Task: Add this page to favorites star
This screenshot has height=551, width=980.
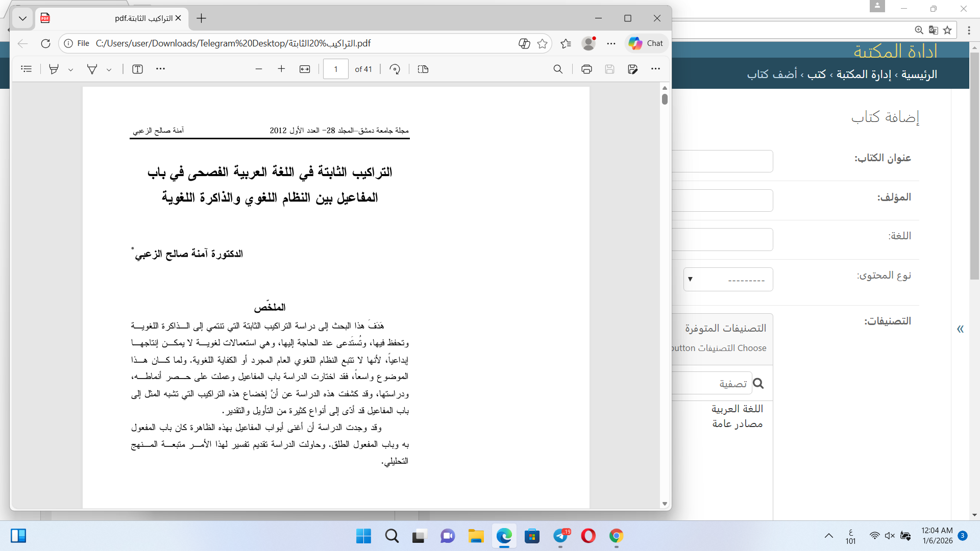Action: [x=542, y=43]
